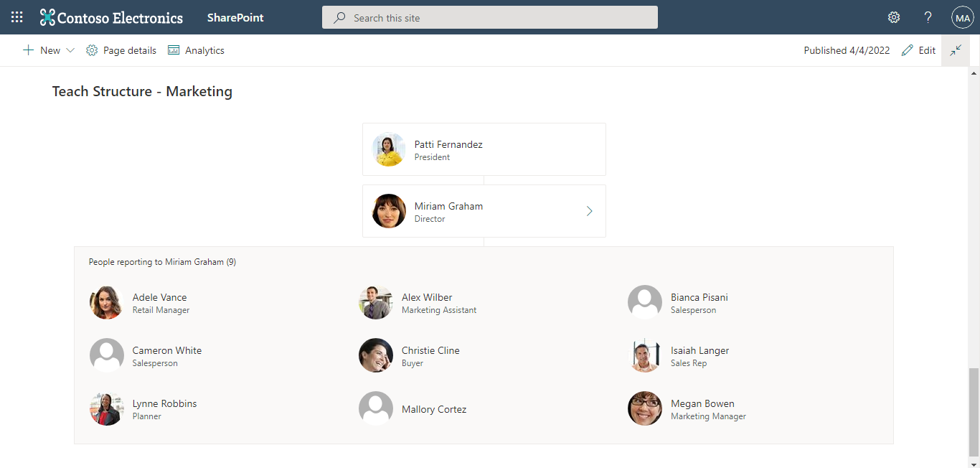Open Megan Bowen's profile

702,409
